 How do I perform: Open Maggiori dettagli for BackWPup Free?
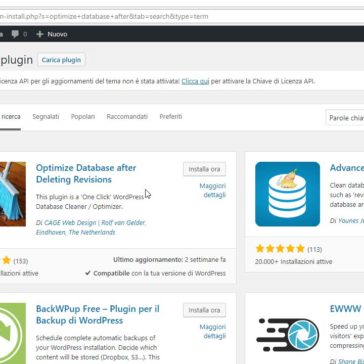(x=213, y=331)
